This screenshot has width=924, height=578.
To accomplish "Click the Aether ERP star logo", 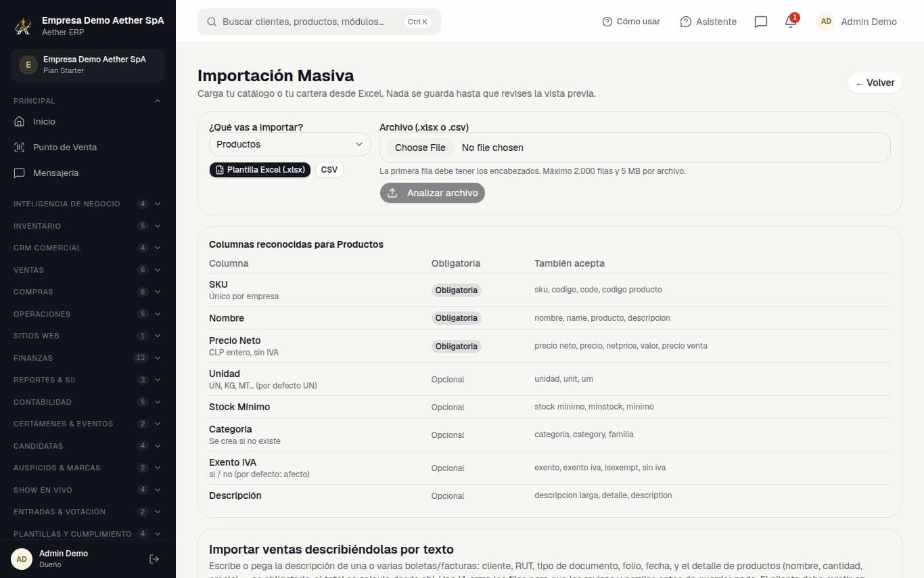I will pyautogui.click(x=24, y=26).
